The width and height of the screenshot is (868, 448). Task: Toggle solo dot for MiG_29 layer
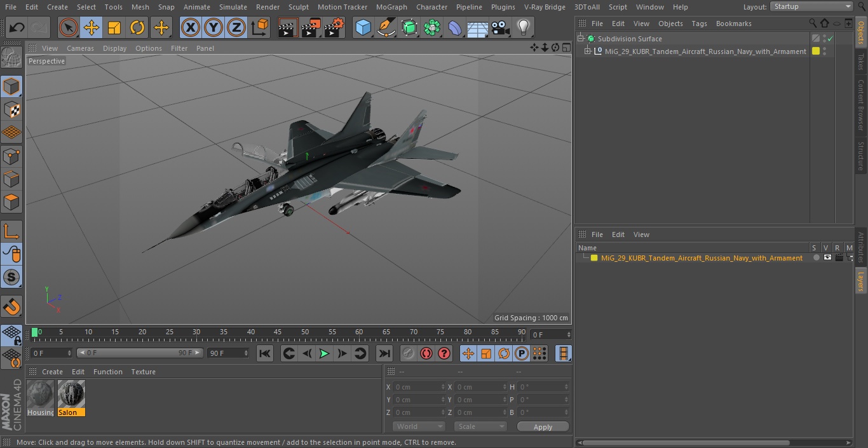click(817, 258)
